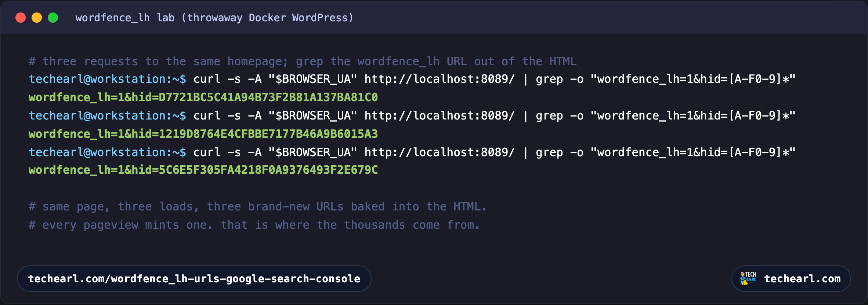Click the output line ending 1219D8764E4CFBBE7177B46A9B6015A3
The height and width of the screenshot is (305, 868).
(x=203, y=134)
